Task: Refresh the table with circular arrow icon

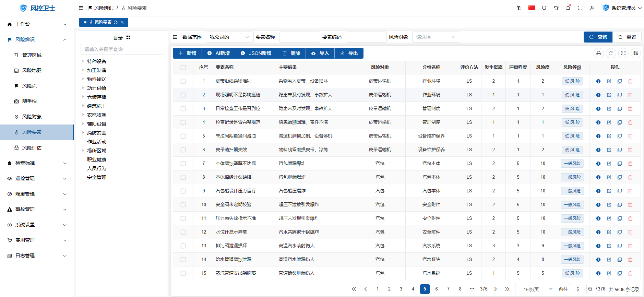Action: coord(611,53)
